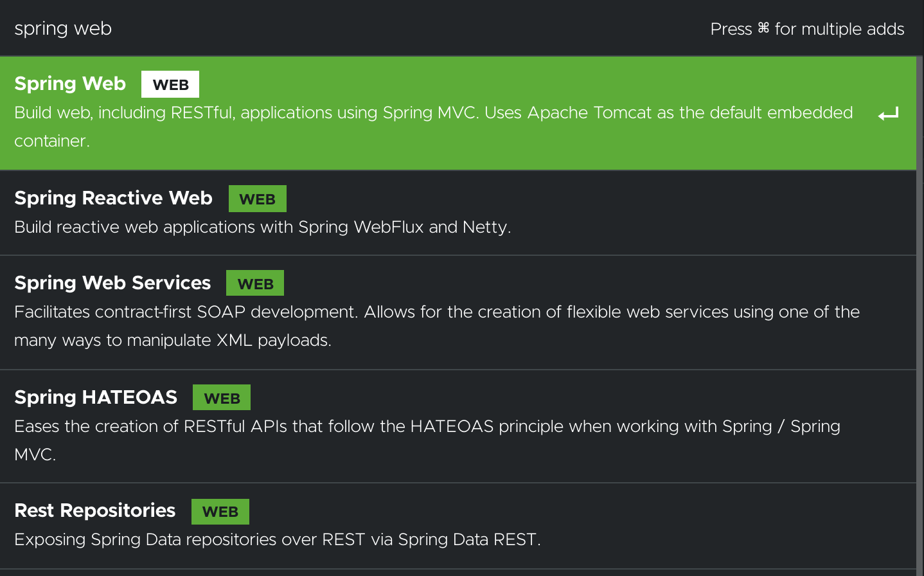This screenshot has height=576, width=924.
Task: Click the WEB tag beside Spring Reactive Web
Action: tap(257, 199)
